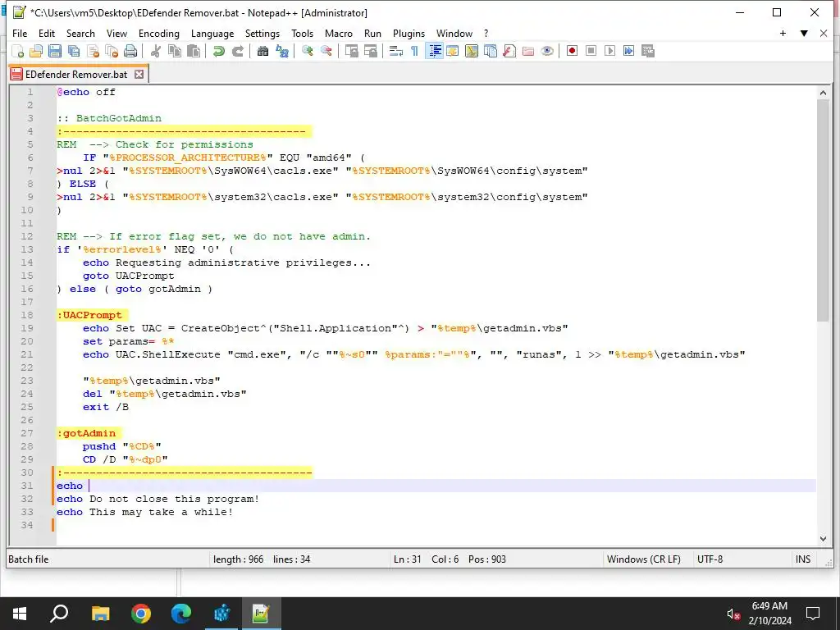
Task: Toggle synchronized horizontal scrolling
Action: (x=370, y=51)
